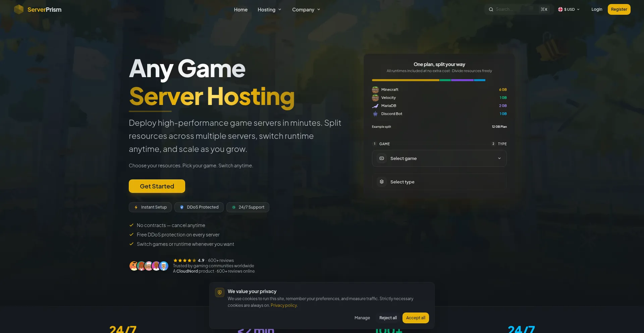The width and height of the screenshot is (644, 333).
Task: Click the ServerPrism cube logo icon
Action: click(19, 9)
